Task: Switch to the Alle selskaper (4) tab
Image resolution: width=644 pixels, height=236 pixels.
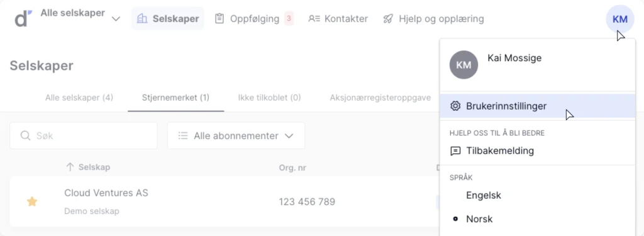Action: pyautogui.click(x=79, y=98)
